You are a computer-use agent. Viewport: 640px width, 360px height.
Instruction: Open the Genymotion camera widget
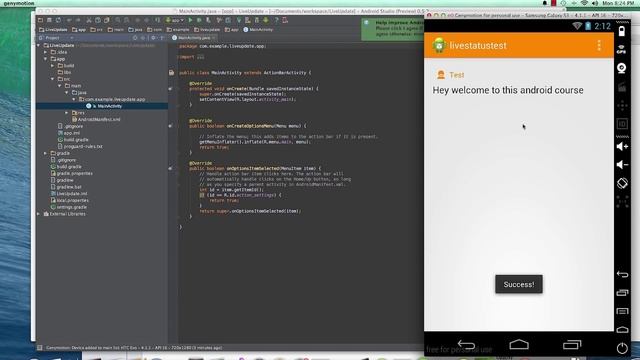[622, 68]
